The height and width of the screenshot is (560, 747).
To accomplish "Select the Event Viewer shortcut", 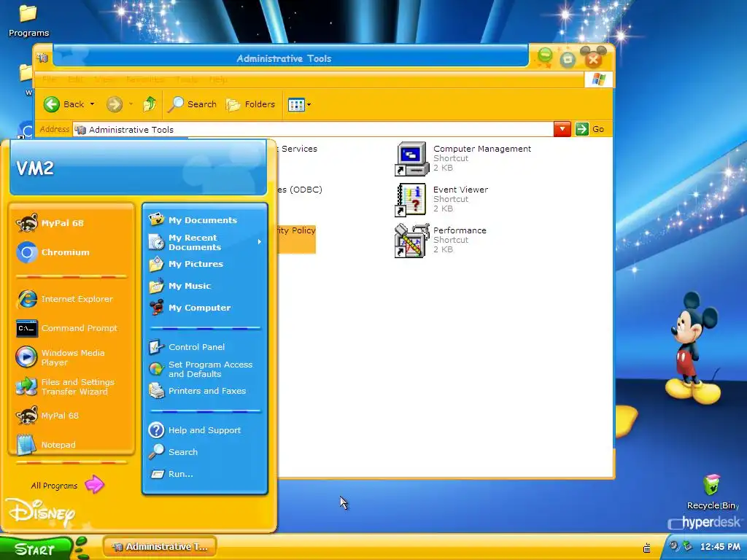I will tap(441, 200).
